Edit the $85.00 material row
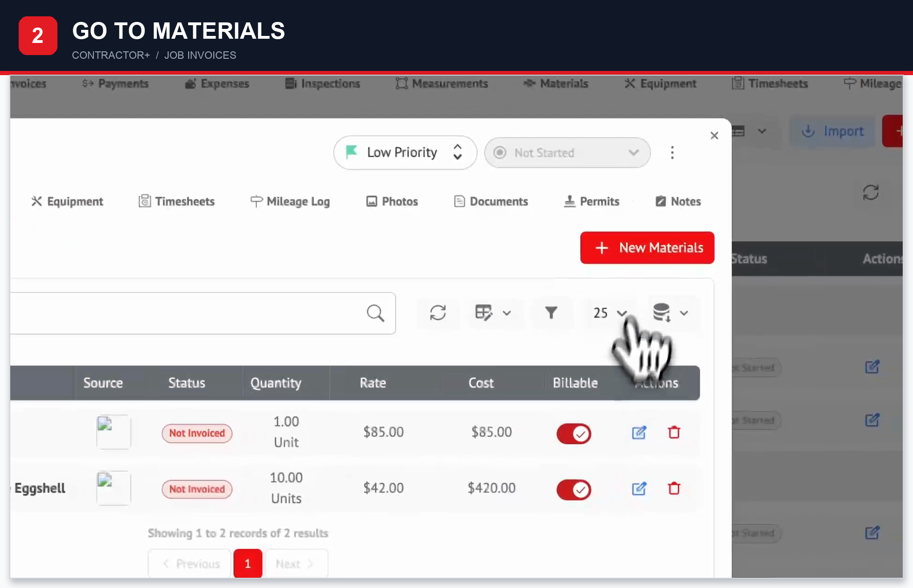Image resolution: width=913 pixels, height=588 pixels. click(x=639, y=433)
